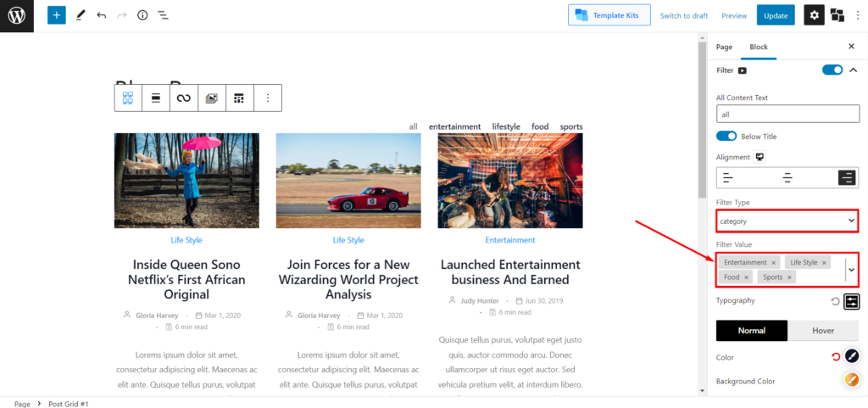Screen dimensions: 868x408
Task: Open the Background Color picker swatch
Action: pyautogui.click(x=851, y=380)
